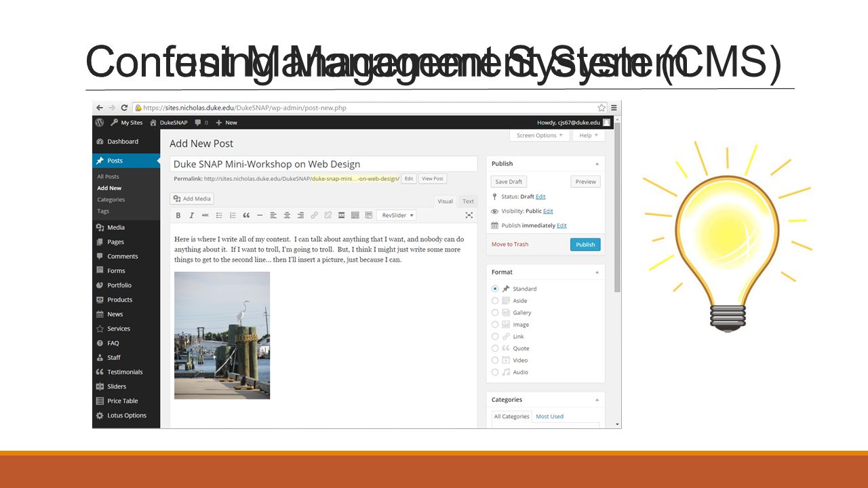Switch to the Text editor tab
Viewport: 868px width, 488px height.
(468, 201)
